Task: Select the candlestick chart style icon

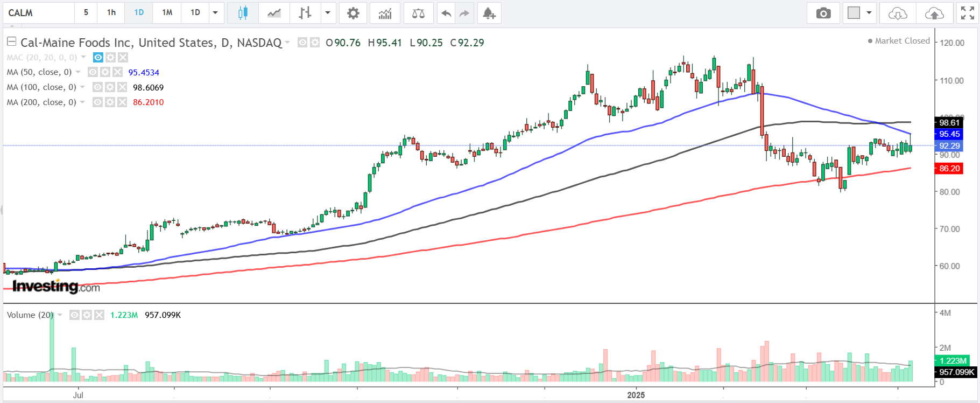Action: 243,13
